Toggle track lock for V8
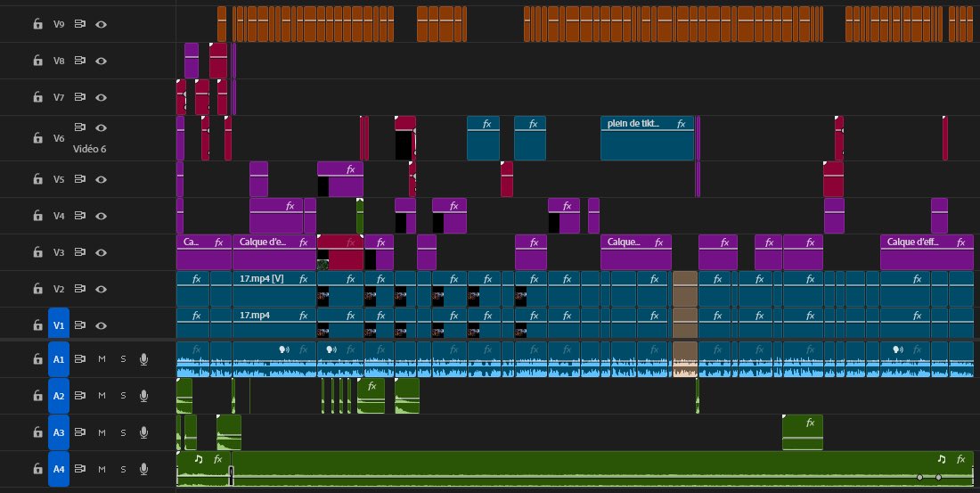The height and width of the screenshot is (493, 980). (x=38, y=61)
